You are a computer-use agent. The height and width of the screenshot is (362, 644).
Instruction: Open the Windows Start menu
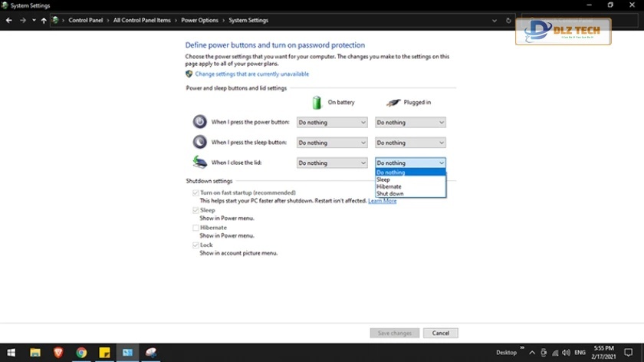[x=11, y=353]
